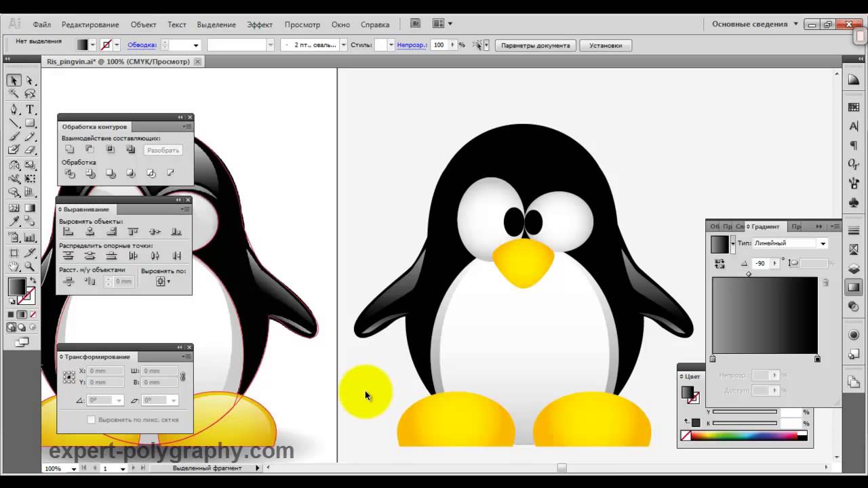This screenshot has height=488, width=868.
Task: Swap fill and stroke arrows in toolbox
Action: pos(32,281)
